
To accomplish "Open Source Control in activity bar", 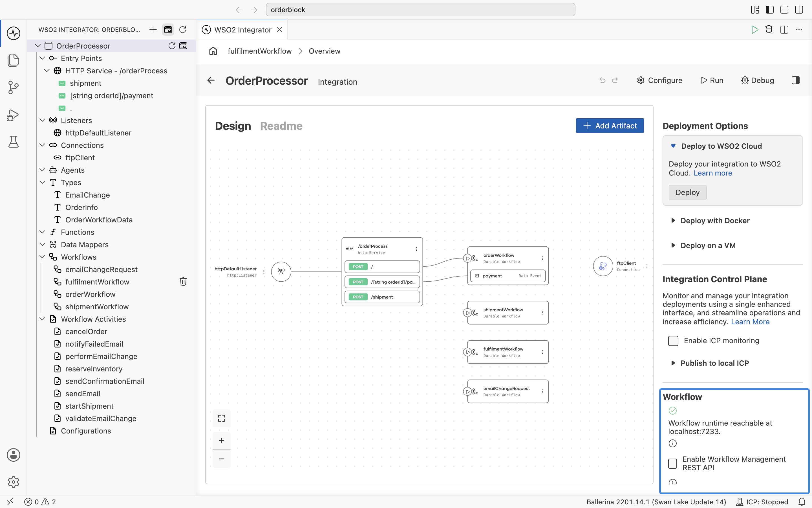I will click(x=14, y=87).
